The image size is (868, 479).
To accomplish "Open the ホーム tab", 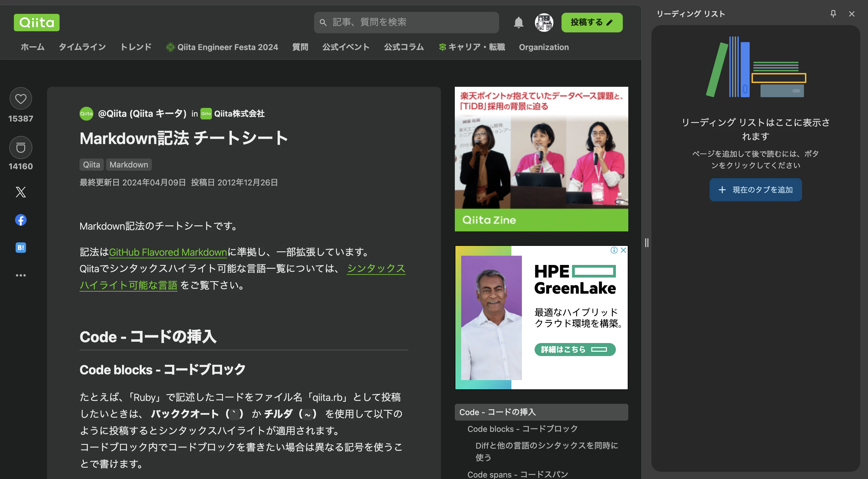I will [x=33, y=47].
